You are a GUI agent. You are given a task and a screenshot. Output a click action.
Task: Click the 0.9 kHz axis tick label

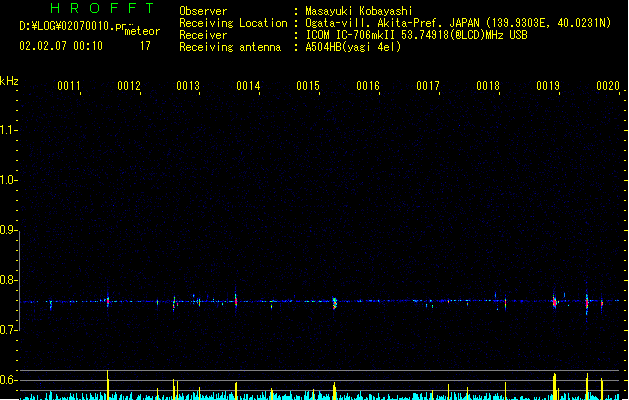coord(7,230)
